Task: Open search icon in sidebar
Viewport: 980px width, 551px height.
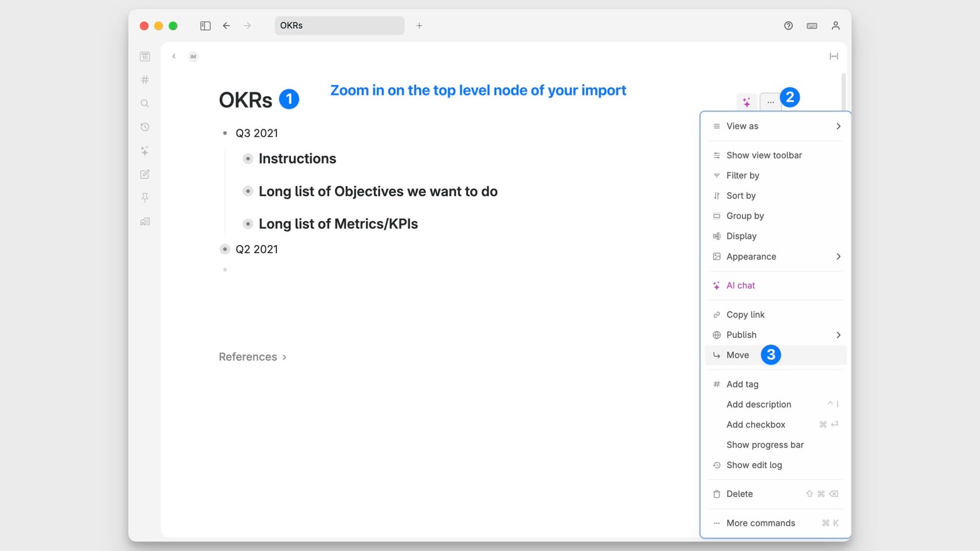Action: [x=145, y=104]
